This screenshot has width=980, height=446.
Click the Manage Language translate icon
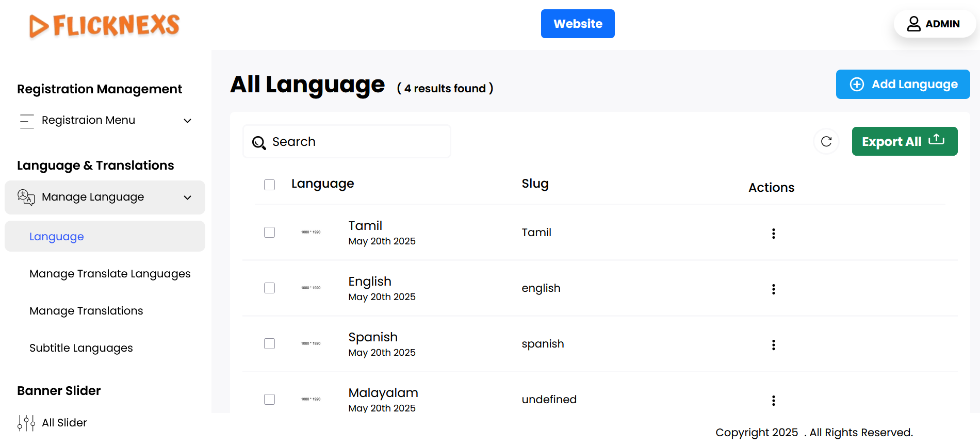[x=26, y=197]
